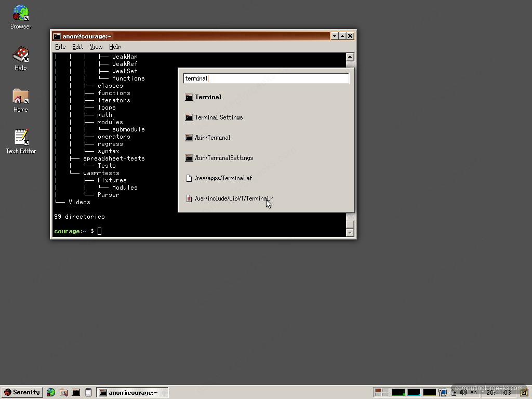Launch the Text Editor desktop icon

[x=21, y=142]
